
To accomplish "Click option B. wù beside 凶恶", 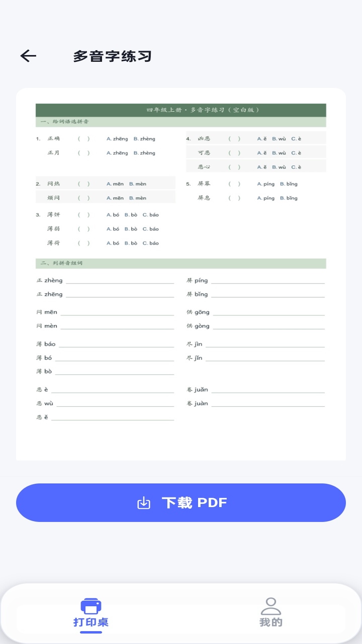I will click(x=279, y=139).
